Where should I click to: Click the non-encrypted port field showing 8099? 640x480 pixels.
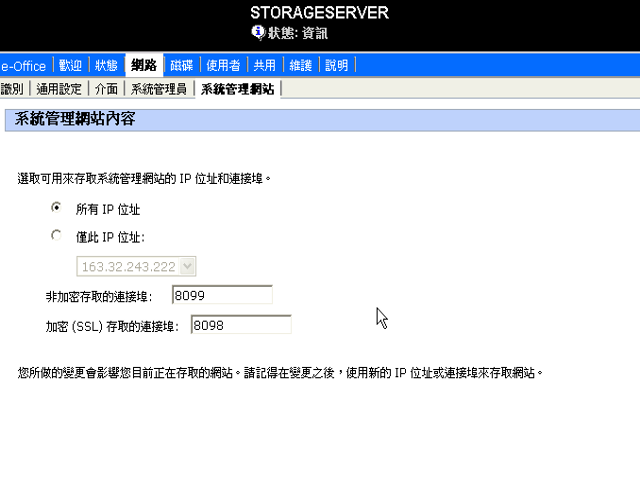222,295
